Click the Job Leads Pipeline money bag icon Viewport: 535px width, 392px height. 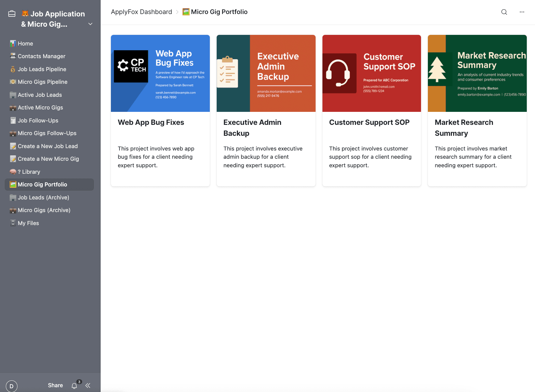13,69
